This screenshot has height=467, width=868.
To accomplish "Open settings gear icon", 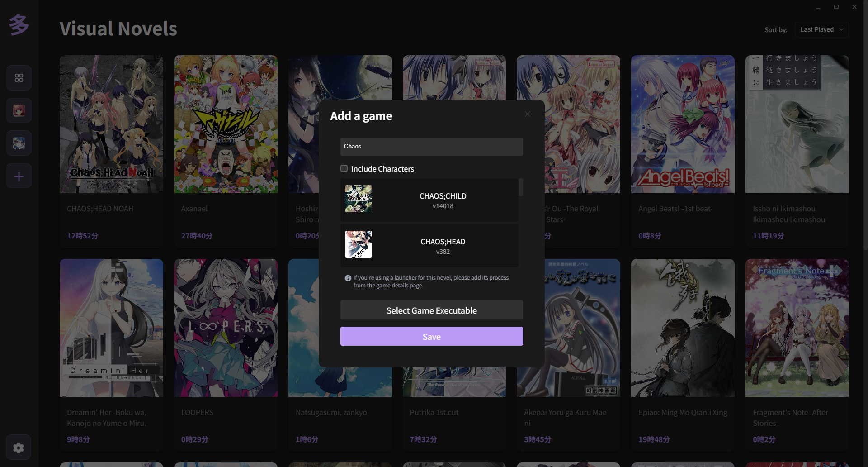I will [19, 448].
